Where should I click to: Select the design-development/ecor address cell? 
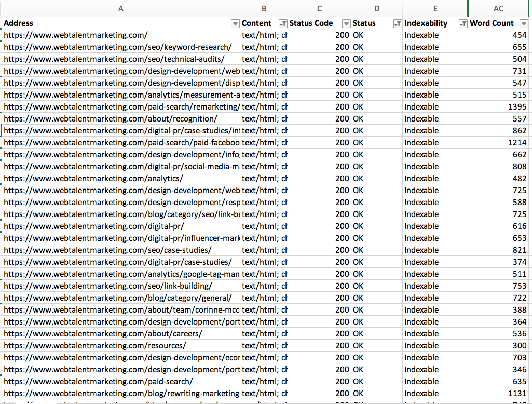pyautogui.click(x=121, y=358)
